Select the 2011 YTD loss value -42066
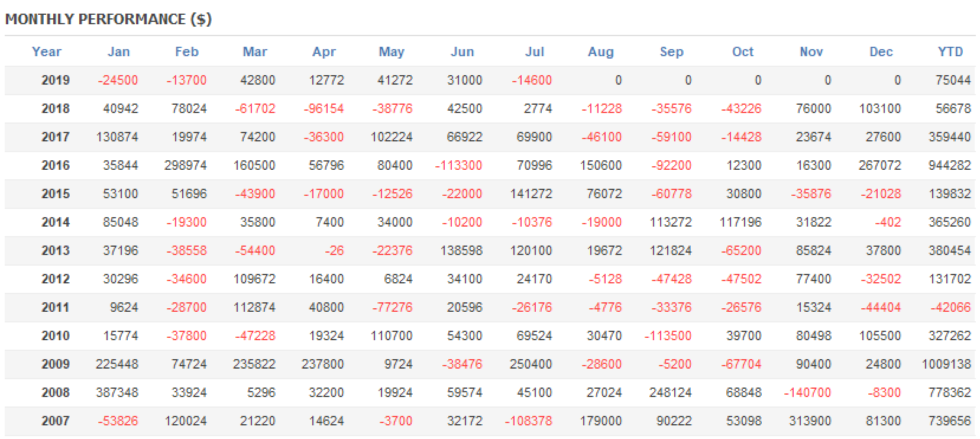The image size is (980, 439). point(950,308)
